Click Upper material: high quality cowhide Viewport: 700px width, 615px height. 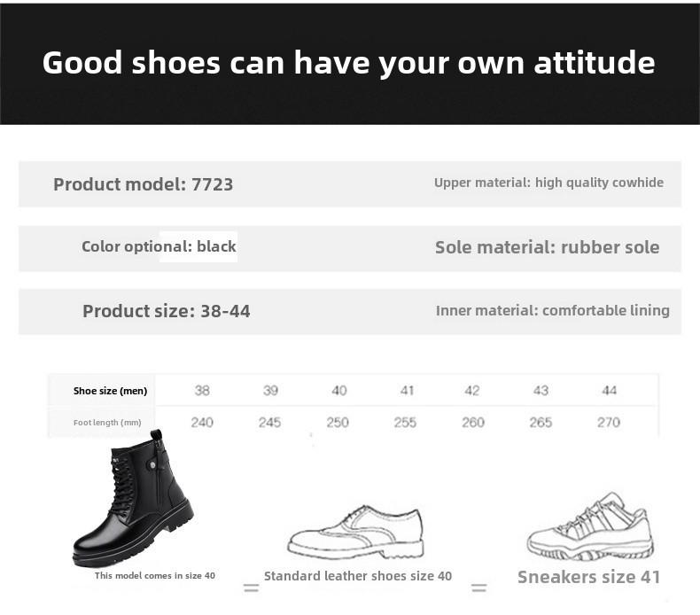click(548, 183)
